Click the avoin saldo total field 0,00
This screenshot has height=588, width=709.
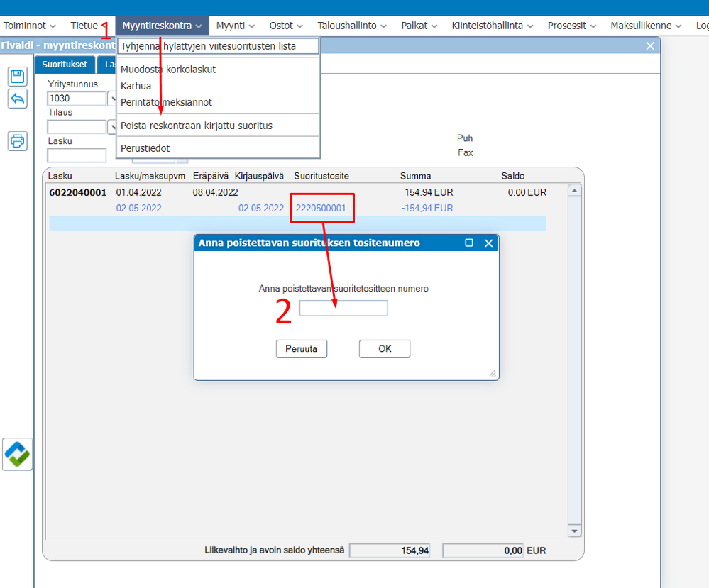[x=483, y=550]
